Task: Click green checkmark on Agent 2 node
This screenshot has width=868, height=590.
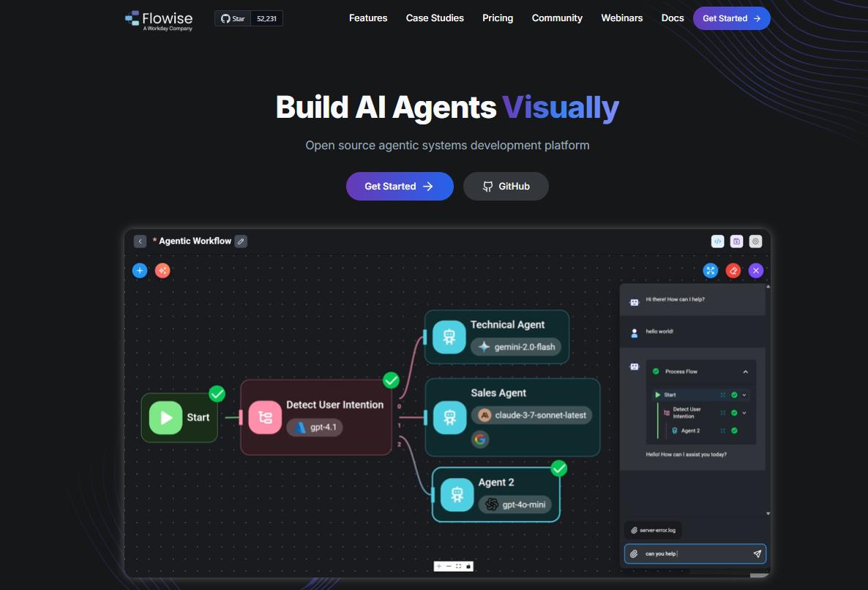Action: point(559,468)
